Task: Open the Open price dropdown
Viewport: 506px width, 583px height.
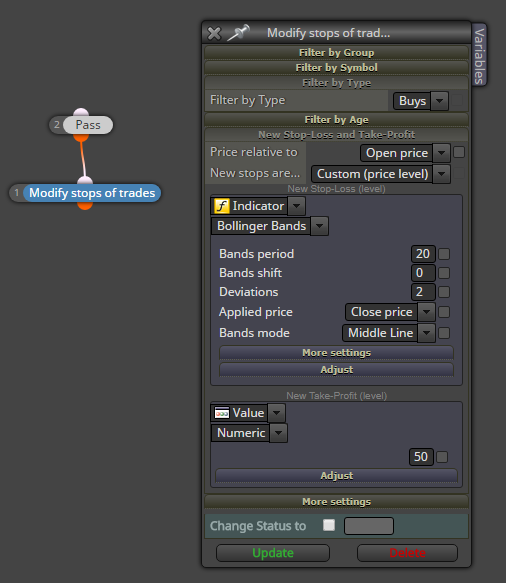Action: (x=406, y=153)
